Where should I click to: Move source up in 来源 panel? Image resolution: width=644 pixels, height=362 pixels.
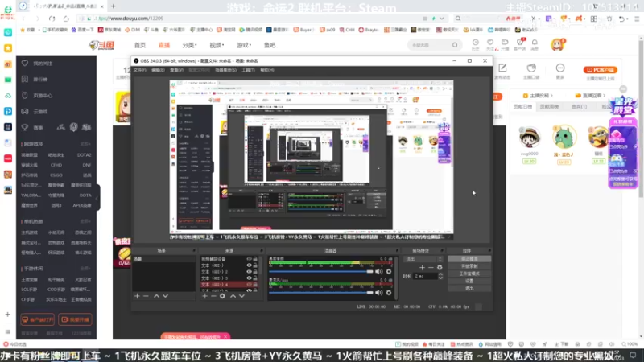tap(233, 296)
